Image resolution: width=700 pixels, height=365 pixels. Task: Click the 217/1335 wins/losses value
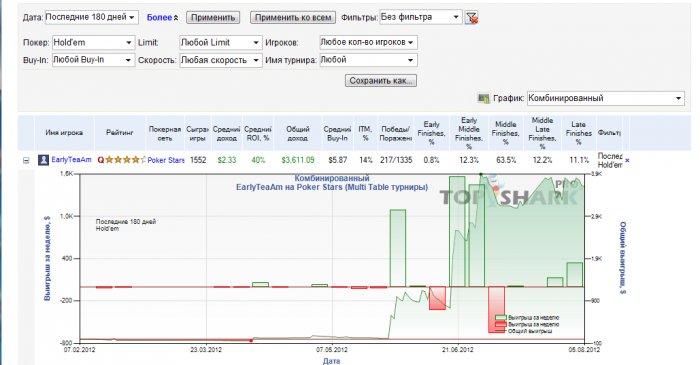[x=396, y=160]
